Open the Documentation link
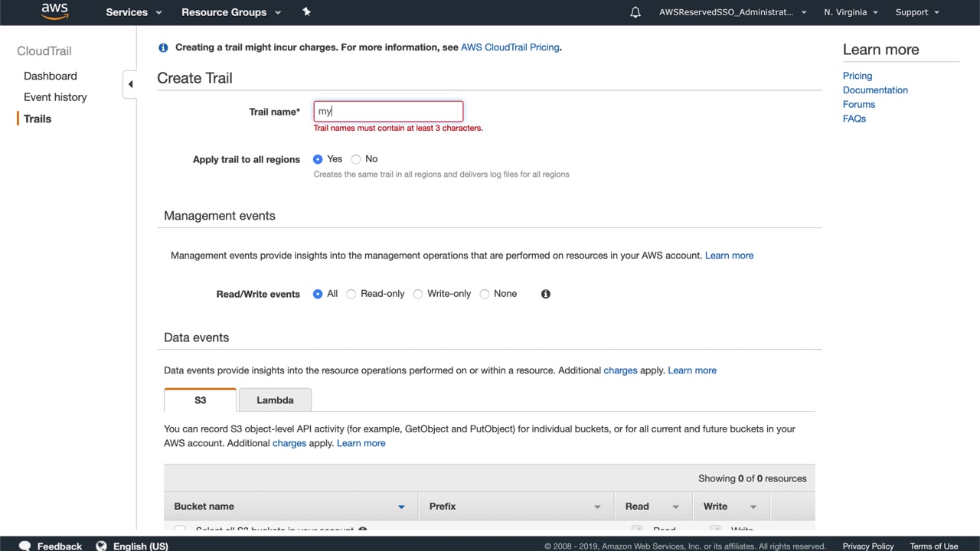Screen dimensions: 980x551 [x=875, y=90]
